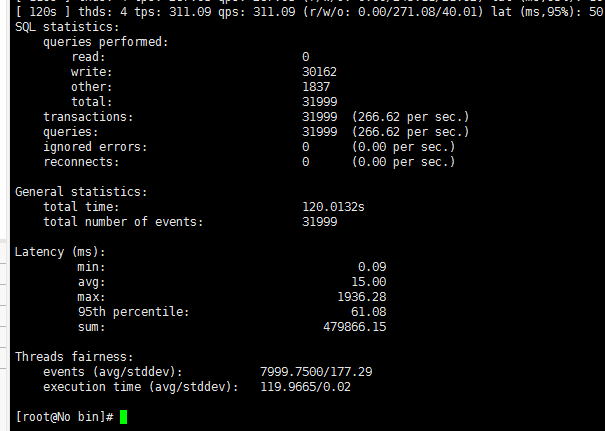Select the other count value 1837
The image size is (605, 431).
click(316, 87)
